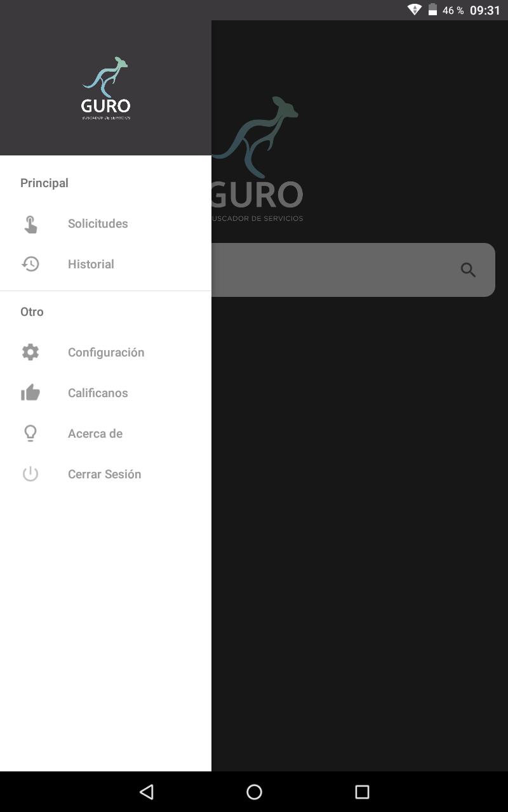Screen dimensions: 508x812
Task: Open the Solicitudes menu entry
Action: click(x=105, y=223)
